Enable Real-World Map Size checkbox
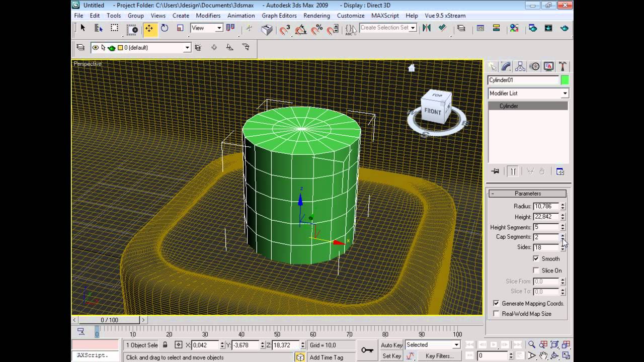 pyautogui.click(x=497, y=314)
